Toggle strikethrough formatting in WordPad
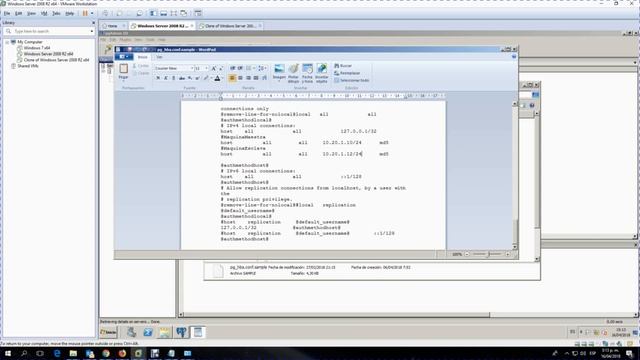 [x=182, y=78]
